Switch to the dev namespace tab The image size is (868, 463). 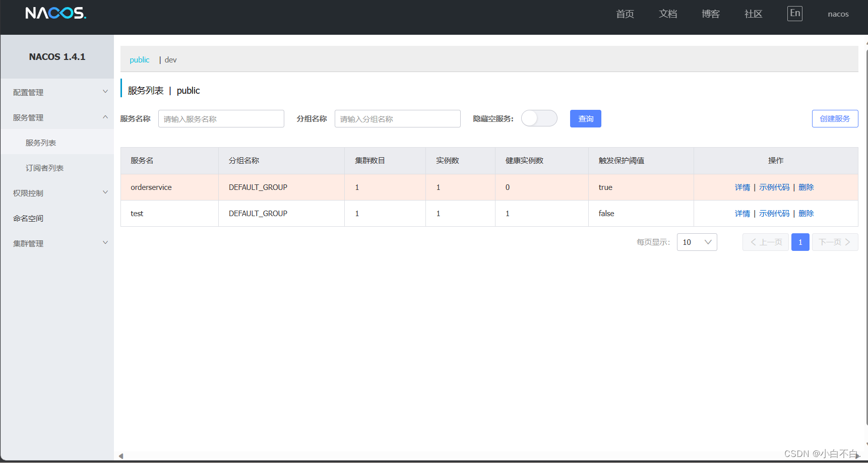[171, 60]
